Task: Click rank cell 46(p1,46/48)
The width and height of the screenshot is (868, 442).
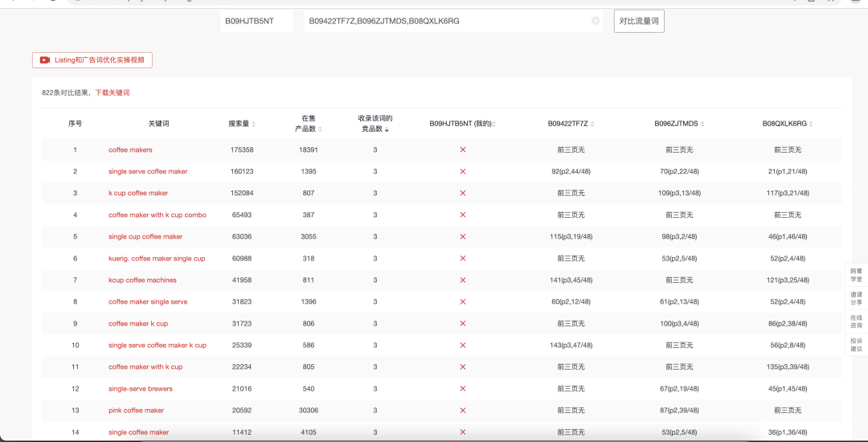Action: pos(788,237)
